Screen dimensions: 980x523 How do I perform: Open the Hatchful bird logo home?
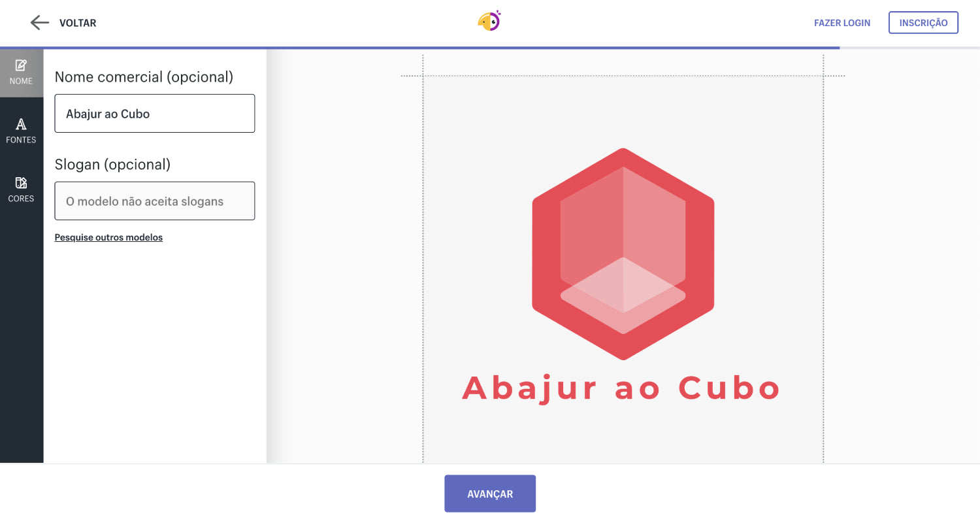point(489,21)
